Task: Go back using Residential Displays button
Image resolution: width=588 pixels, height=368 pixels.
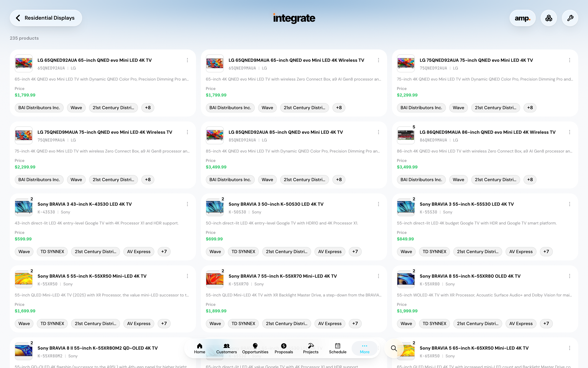Action: [46, 18]
